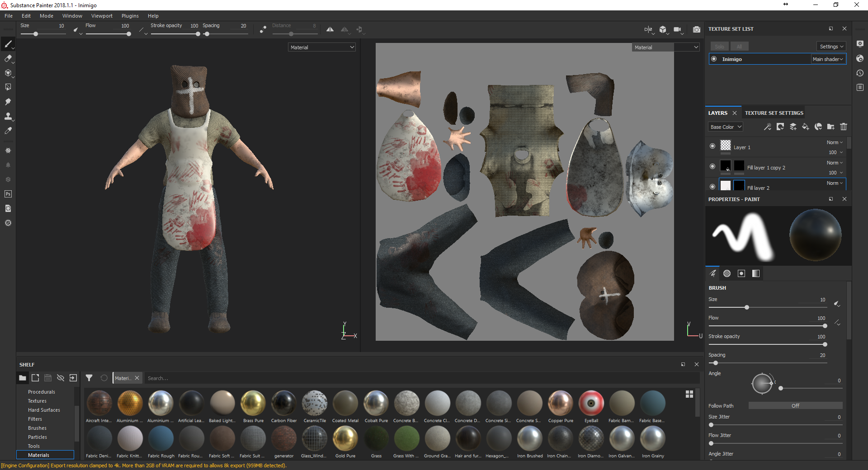Select the Paint brush tool
The image size is (868, 470).
coord(8,44)
